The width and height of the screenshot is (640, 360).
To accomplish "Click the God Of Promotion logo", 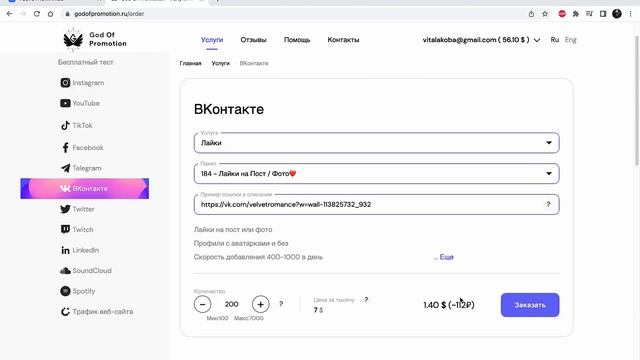I will pos(95,40).
